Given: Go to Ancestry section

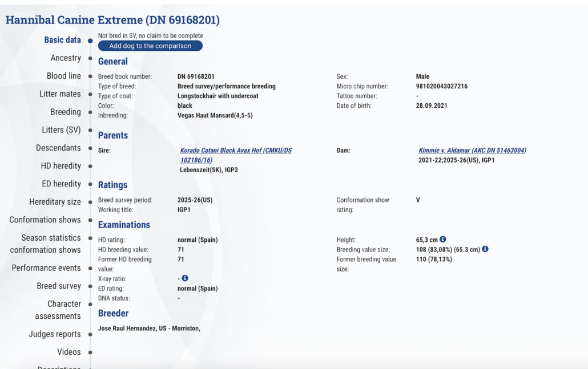Looking at the screenshot, I should (66, 58).
